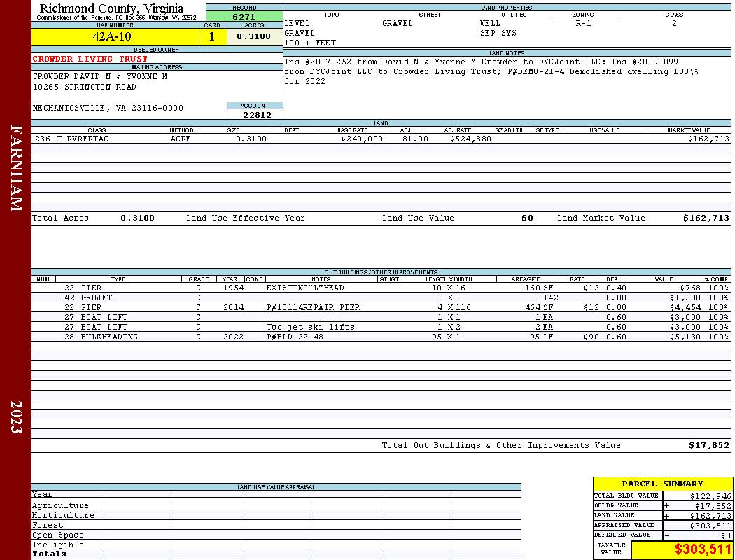Click total outbuildings value $17,852
Image resolution: width=735 pixels, height=560 pixels.
pos(708,446)
